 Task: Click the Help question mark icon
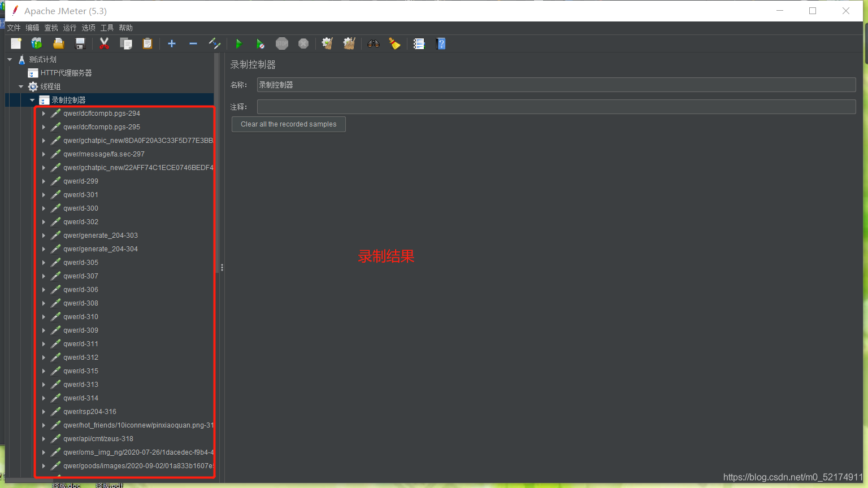click(x=441, y=43)
